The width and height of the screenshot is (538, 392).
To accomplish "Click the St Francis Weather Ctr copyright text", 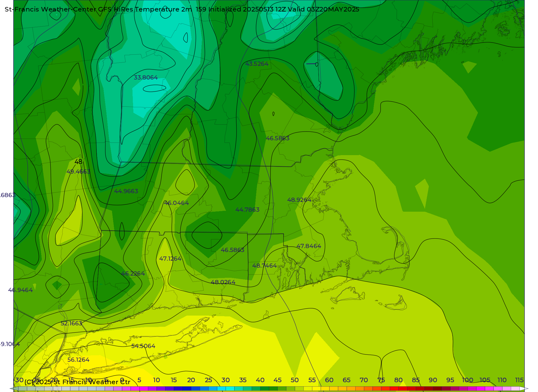I will point(77,382).
